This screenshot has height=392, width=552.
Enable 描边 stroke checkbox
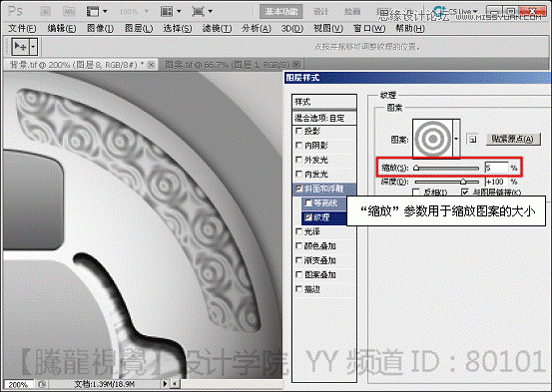298,289
